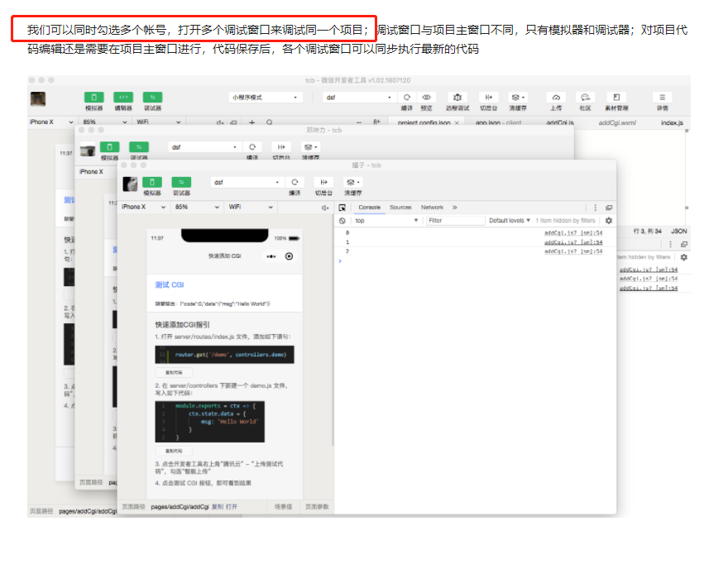Click compile refresh icon in 郑坤力 window
The width and height of the screenshot is (728, 588).
click(x=252, y=147)
